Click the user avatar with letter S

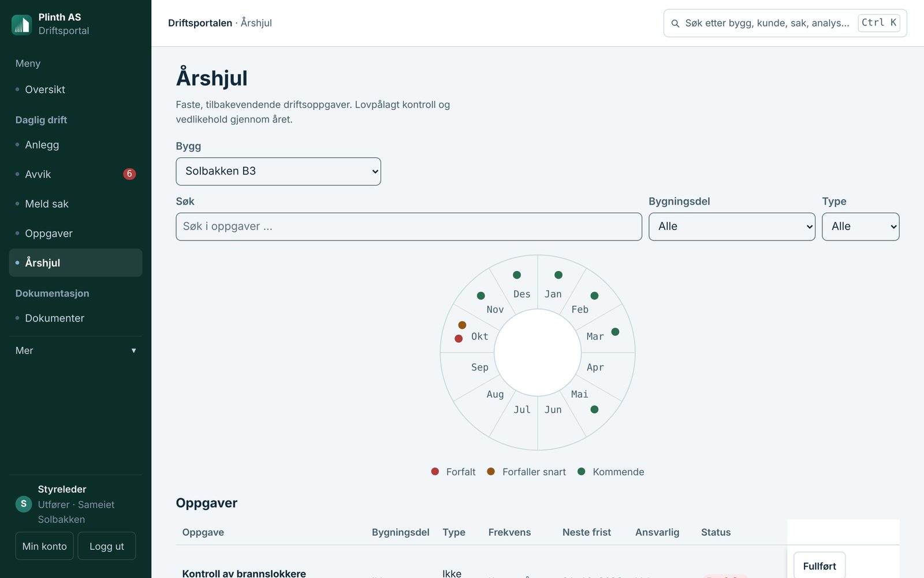[24, 504]
